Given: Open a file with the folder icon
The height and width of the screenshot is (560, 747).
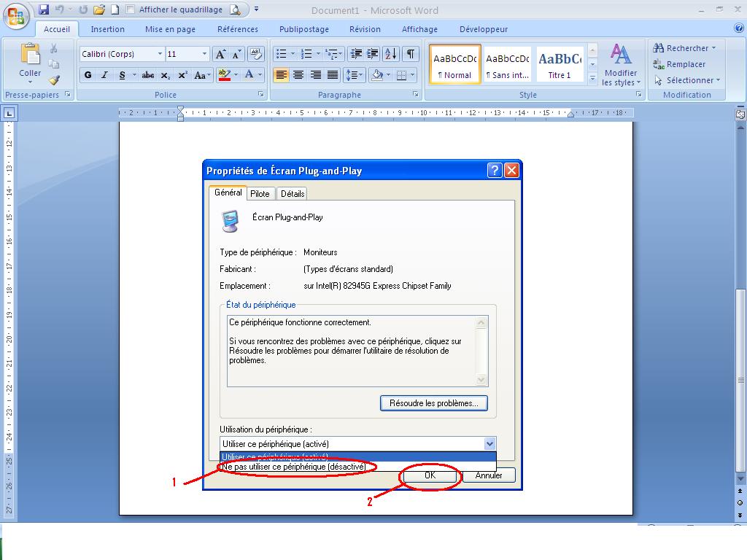Looking at the screenshot, I should pos(99,9).
